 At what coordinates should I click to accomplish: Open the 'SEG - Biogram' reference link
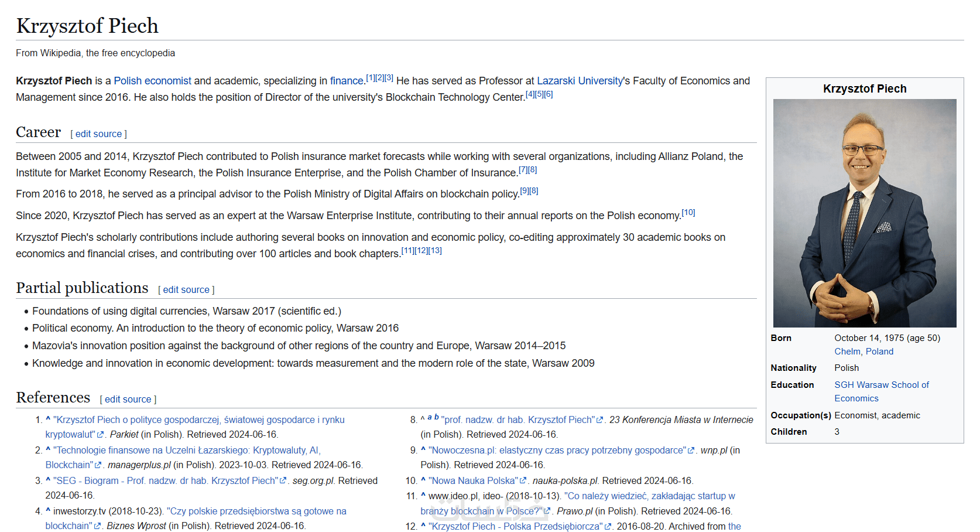[x=169, y=481]
